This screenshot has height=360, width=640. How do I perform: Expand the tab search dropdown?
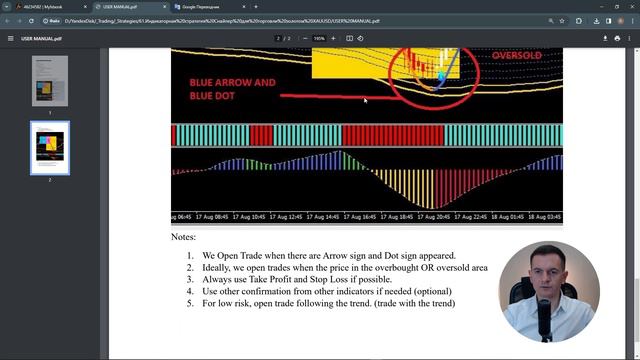point(7,7)
